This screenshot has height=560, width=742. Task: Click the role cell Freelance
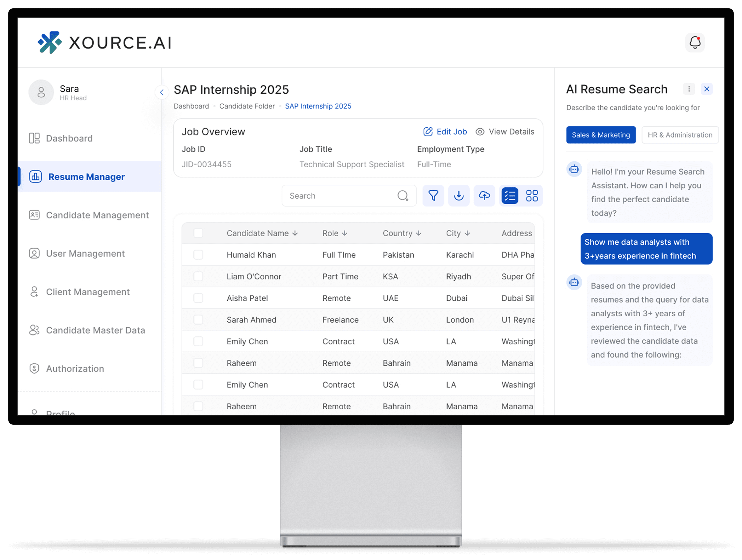tap(340, 320)
